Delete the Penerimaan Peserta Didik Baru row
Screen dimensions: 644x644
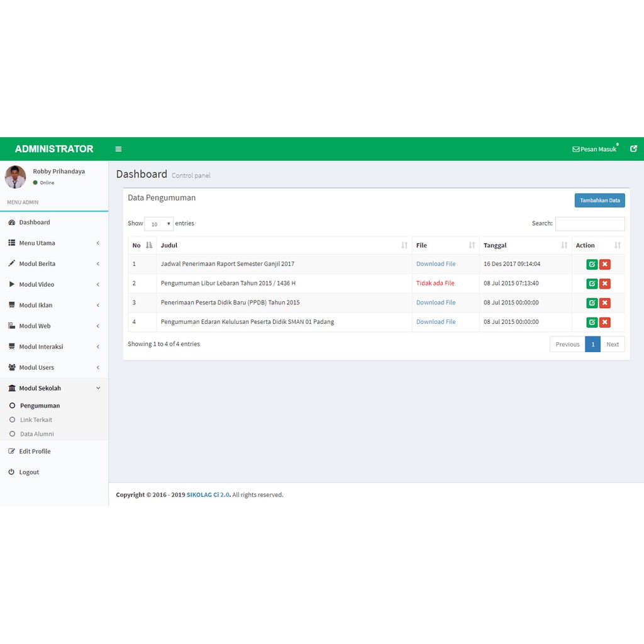[604, 303]
